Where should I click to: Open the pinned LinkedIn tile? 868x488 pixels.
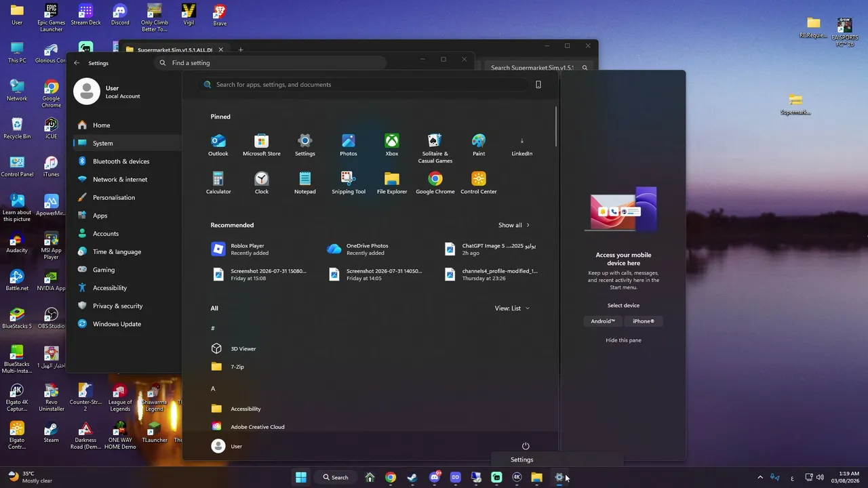click(521, 145)
